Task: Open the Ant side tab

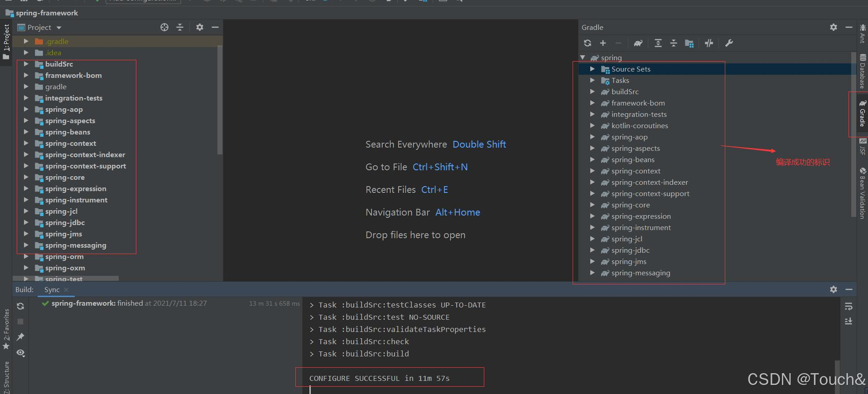Action: coord(862,35)
